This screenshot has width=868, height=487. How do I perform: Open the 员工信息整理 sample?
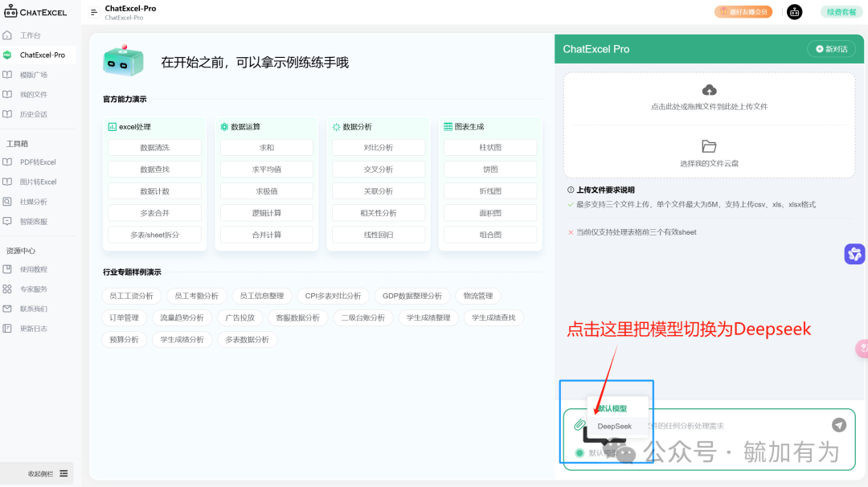262,296
